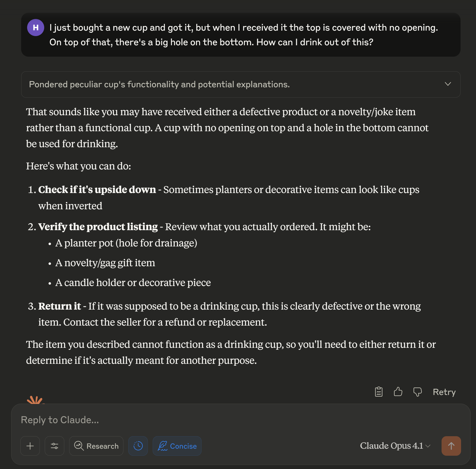The width and height of the screenshot is (476, 469).
Task: Click the bold "Verify the product listing" text
Action: coord(98,227)
